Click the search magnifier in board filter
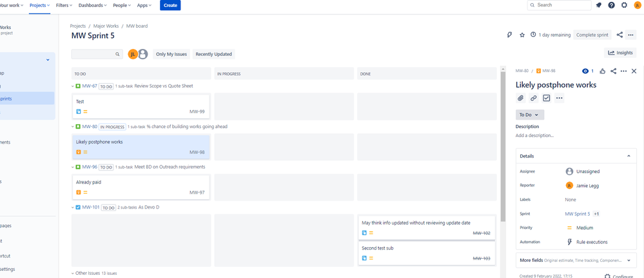644x278 pixels. [117, 54]
